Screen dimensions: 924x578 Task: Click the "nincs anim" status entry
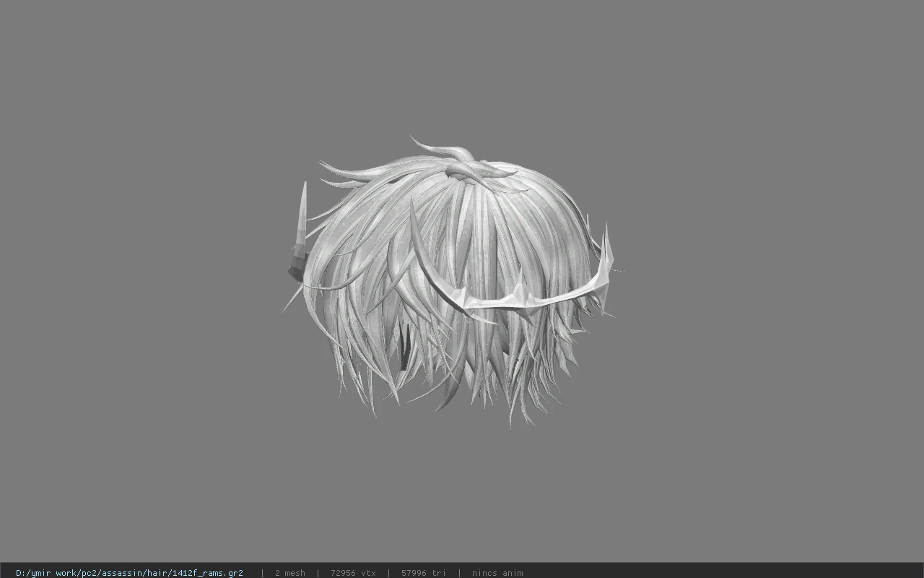tap(497, 573)
